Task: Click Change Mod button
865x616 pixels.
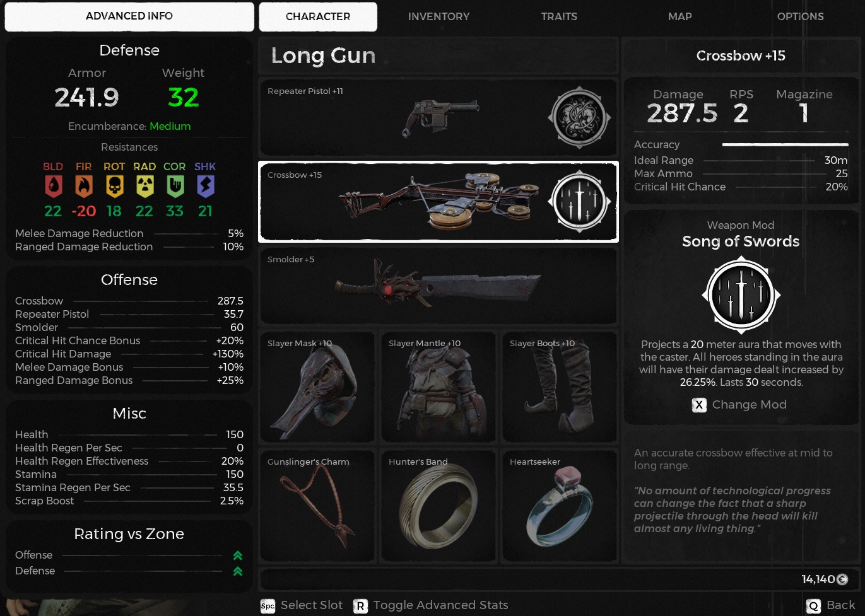Action: click(739, 405)
